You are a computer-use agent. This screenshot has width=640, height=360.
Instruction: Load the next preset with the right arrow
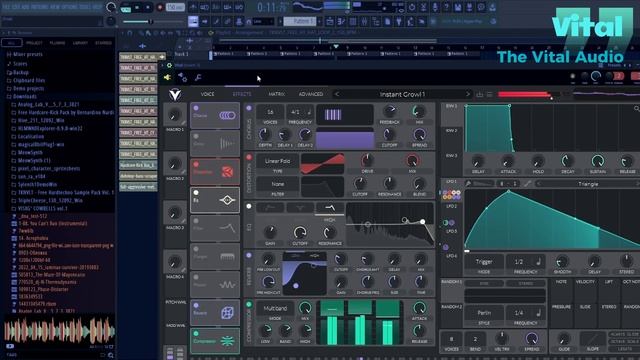[x=468, y=94]
